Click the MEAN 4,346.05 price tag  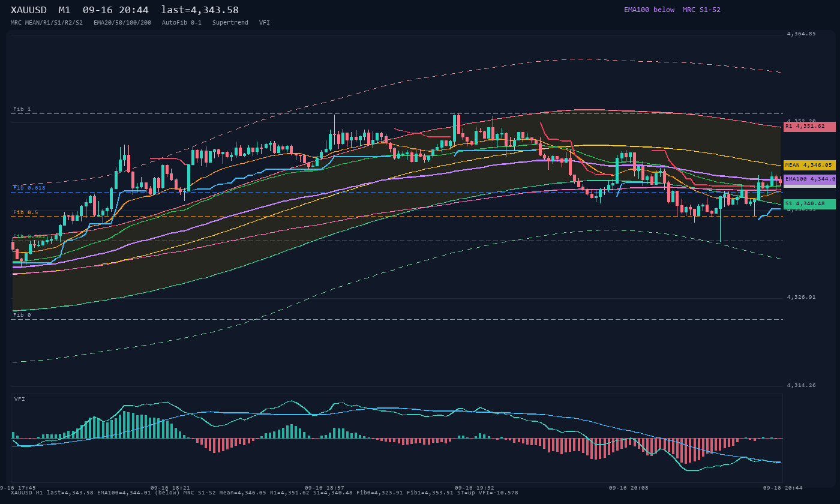click(x=809, y=165)
